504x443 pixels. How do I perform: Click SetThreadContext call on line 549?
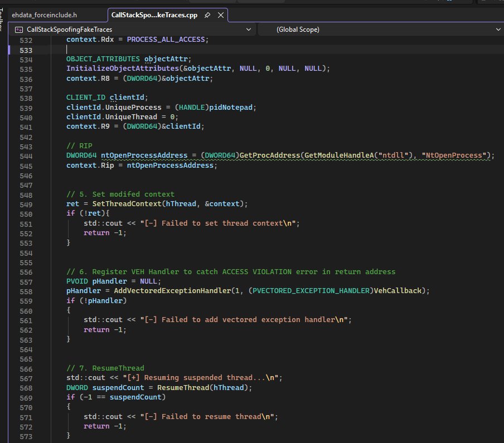[127, 203]
